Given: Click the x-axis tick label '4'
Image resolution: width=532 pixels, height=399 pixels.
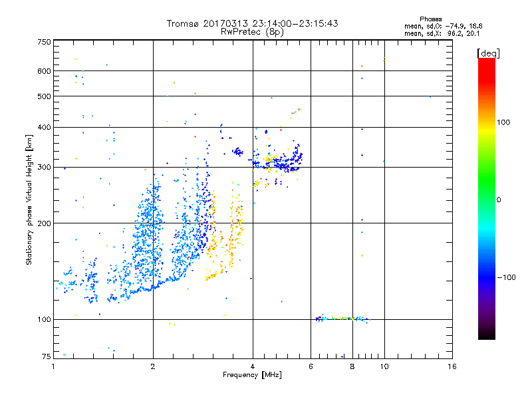Looking at the screenshot, I should click(x=253, y=366).
